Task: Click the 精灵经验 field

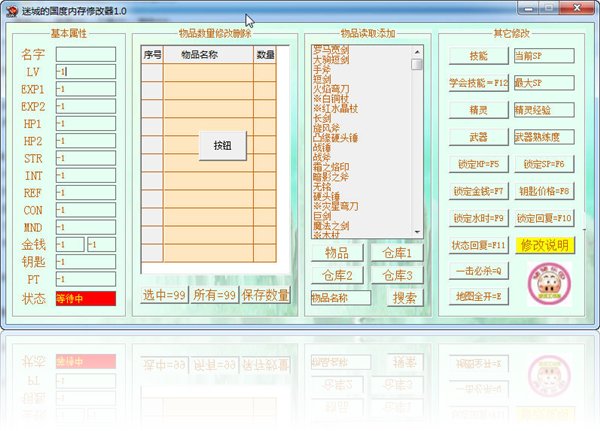Action: [544, 110]
